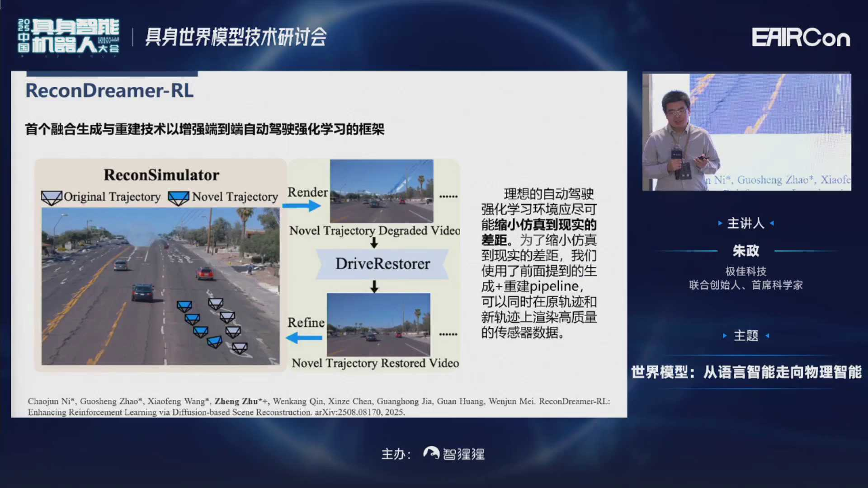This screenshot has width=868, height=488.
Task: Expand the ReconSimulator panel
Action: click(161, 175)
